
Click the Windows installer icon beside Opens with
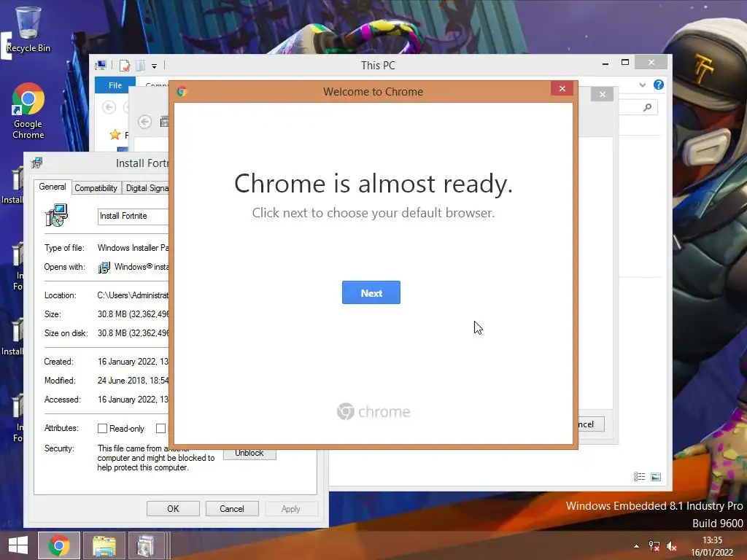[104, 268]
